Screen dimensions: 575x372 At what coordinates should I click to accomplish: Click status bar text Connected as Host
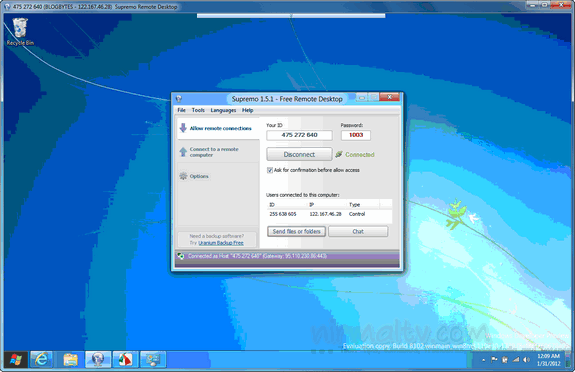pyautogui.click(x=257, y=256)
